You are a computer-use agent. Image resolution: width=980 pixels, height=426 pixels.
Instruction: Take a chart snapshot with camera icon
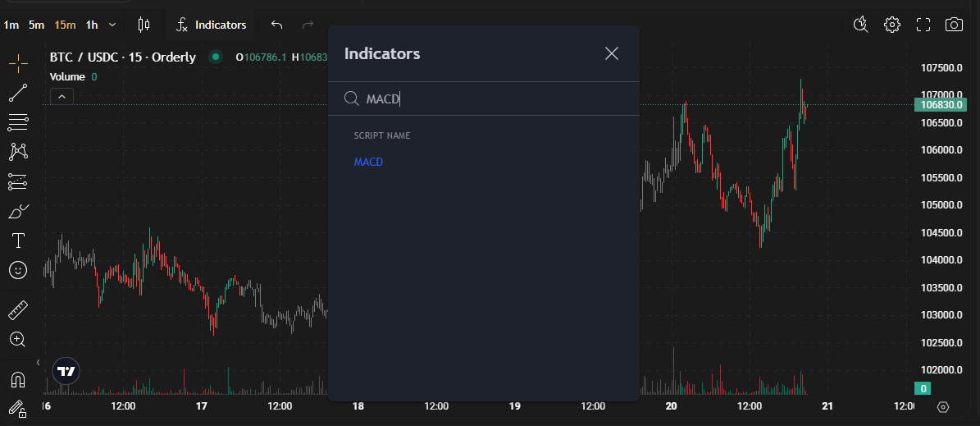(x=954, y=25)
